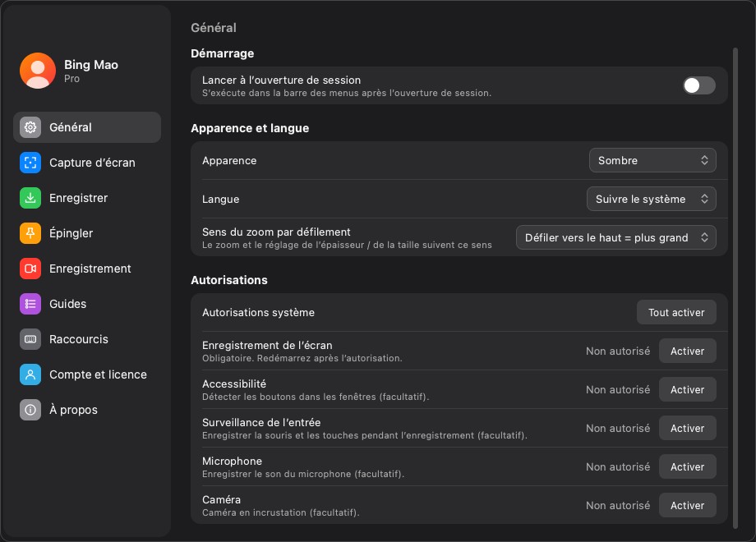
Task: Activate Caméra permission
Action: [x=687, y=505]
